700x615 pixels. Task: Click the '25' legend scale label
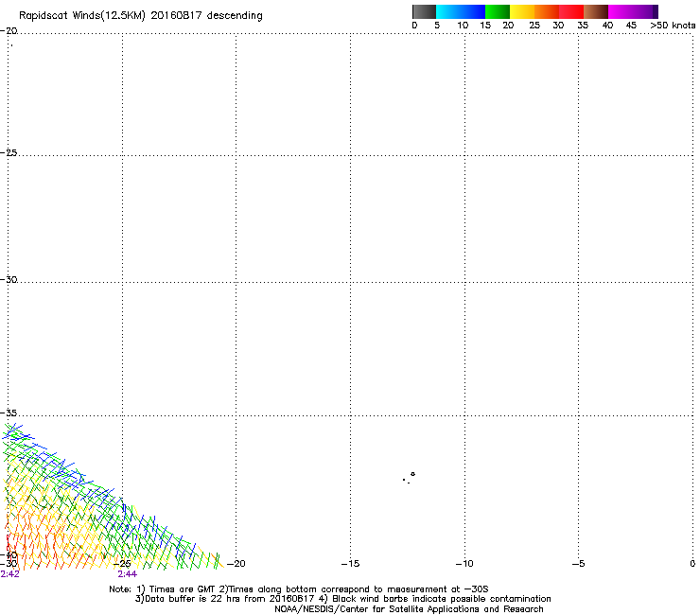534,26
